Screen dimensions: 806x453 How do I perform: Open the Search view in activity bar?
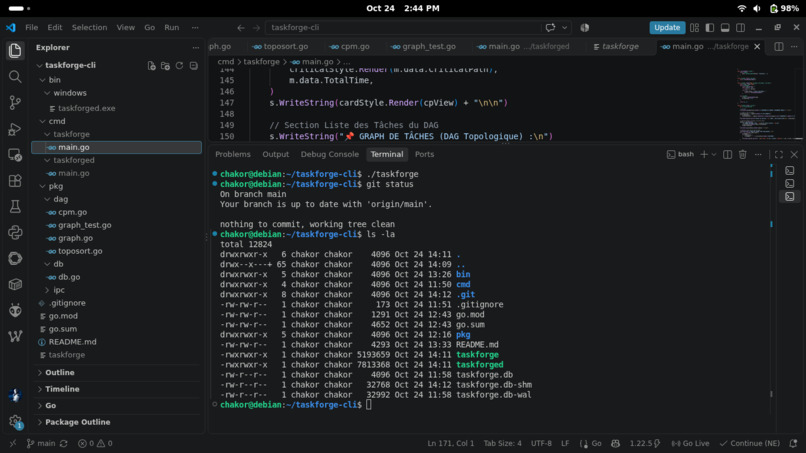point(15,77)
